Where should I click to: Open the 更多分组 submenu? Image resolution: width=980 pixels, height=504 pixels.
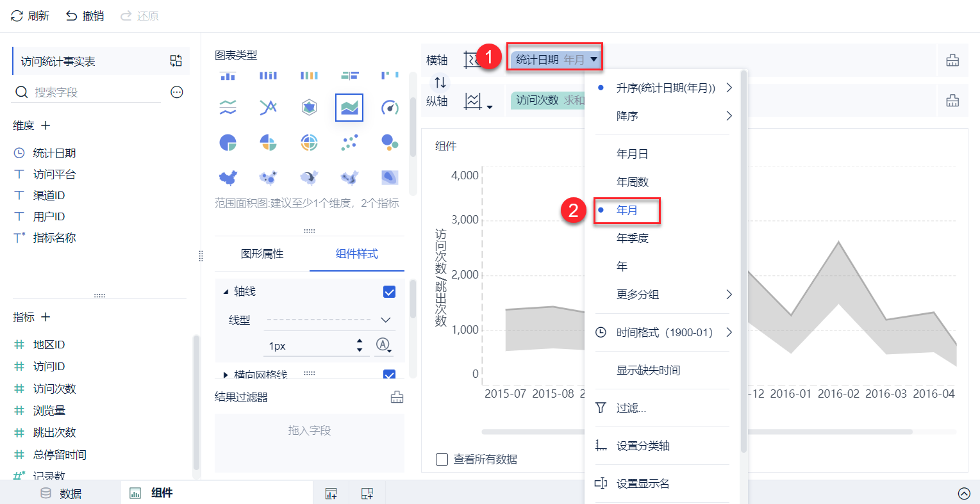tap(663, 295)
